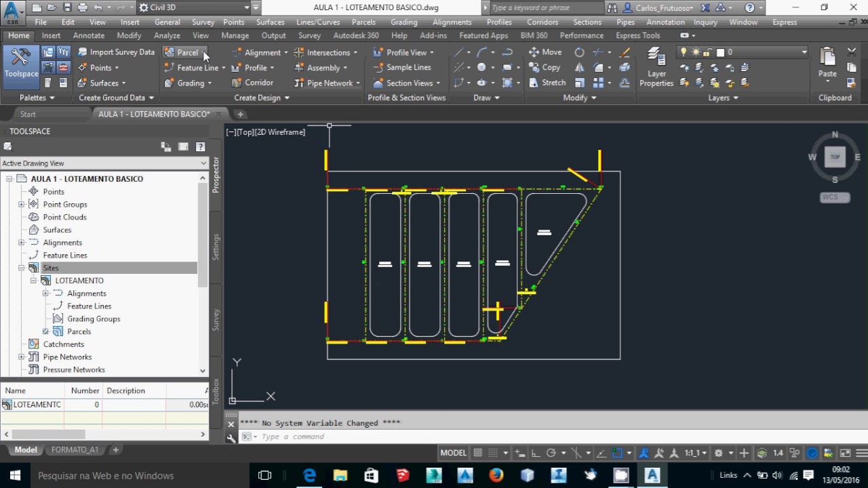Open the Prospector vertical tab
This screenshot has width=868, height=488.
point(216,175)
